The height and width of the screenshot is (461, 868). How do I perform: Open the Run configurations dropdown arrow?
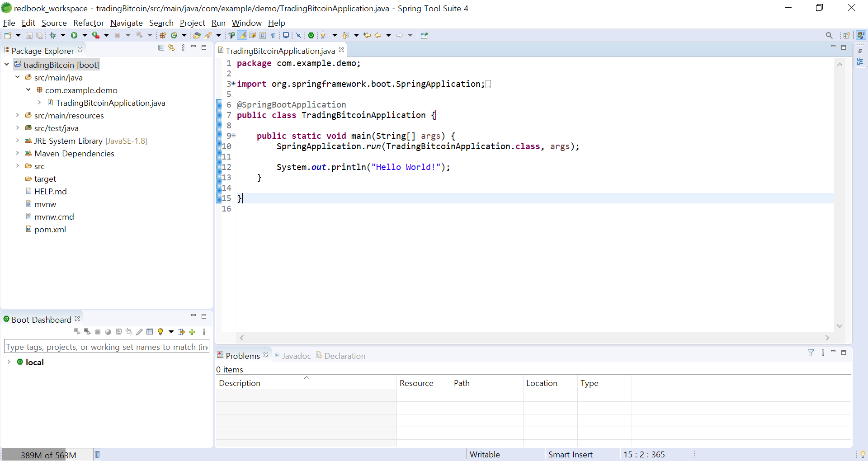click(85, 35)
